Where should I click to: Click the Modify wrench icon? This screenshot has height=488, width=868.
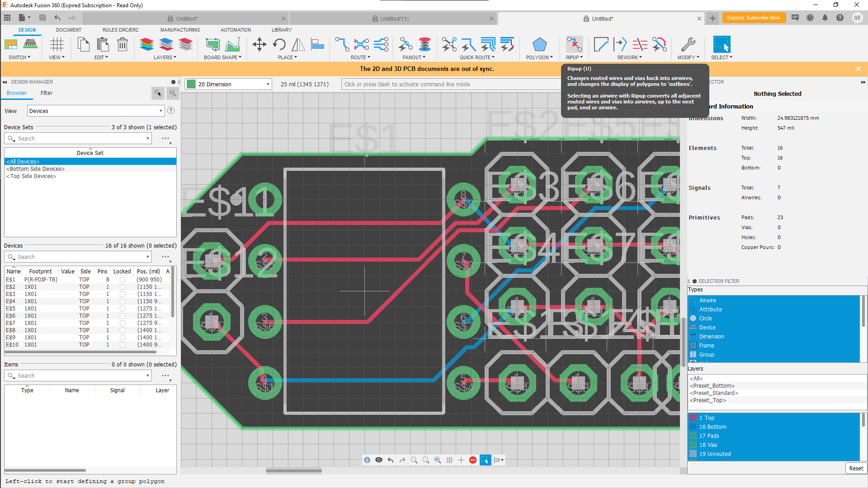coord(688,44)
